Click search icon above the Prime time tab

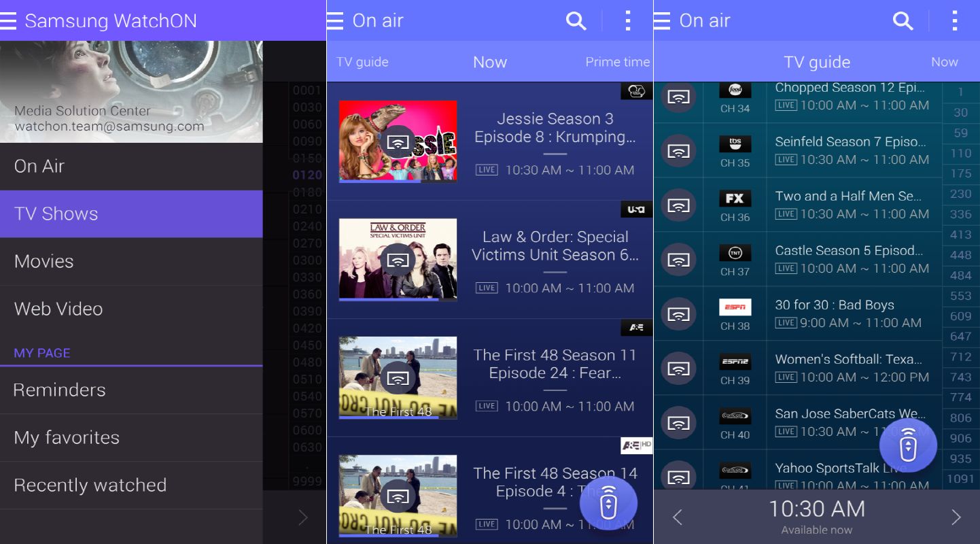pos(576,21)
